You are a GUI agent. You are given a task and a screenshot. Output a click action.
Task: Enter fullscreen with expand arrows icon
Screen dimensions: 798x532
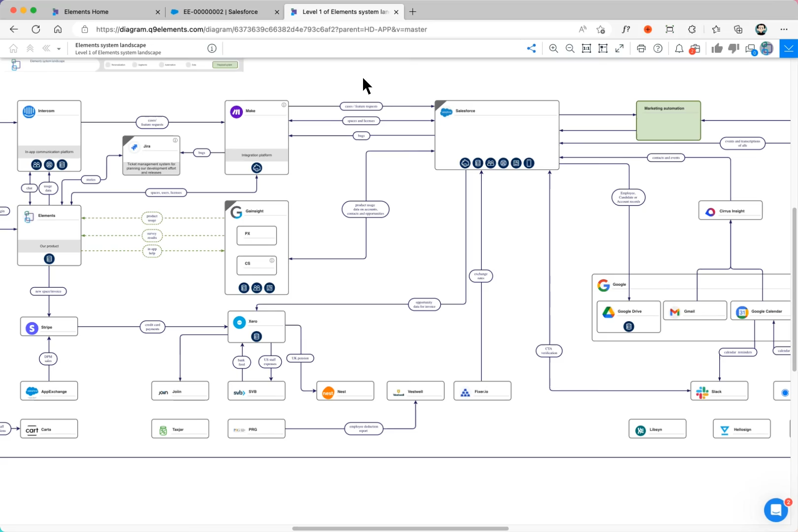tap(620, 48)
